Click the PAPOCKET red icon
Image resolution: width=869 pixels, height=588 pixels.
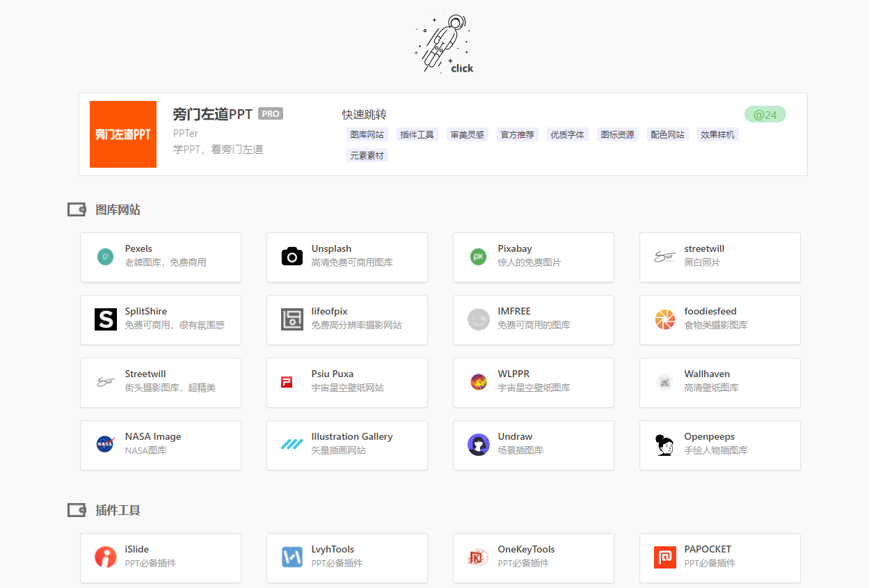pyautogui.click(x=665, y=557)
